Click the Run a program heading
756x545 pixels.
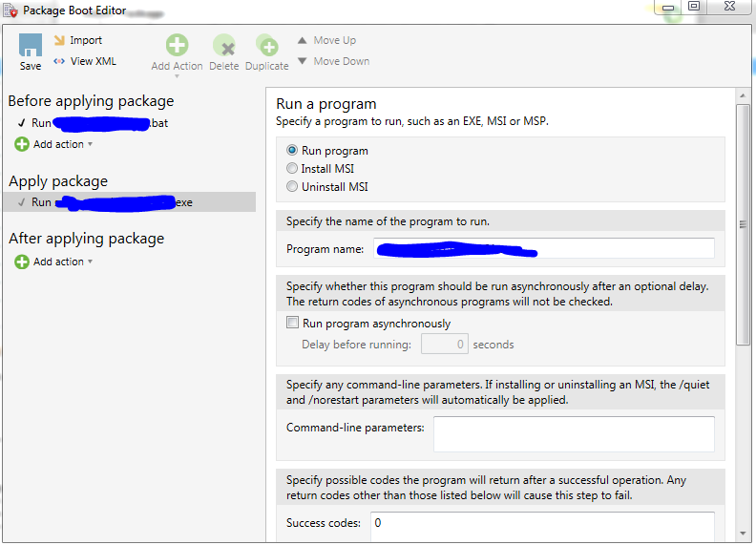[x=326, y=104]
